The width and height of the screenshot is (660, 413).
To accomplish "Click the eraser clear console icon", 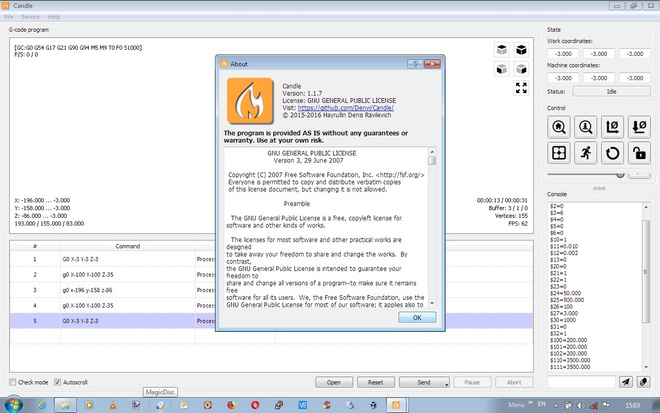I will 644,381.
